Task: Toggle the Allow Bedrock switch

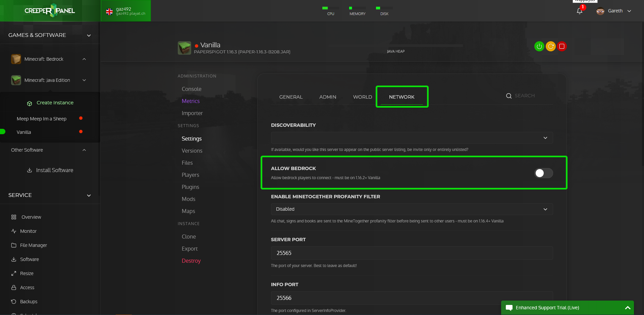Action: click(544, 173)
